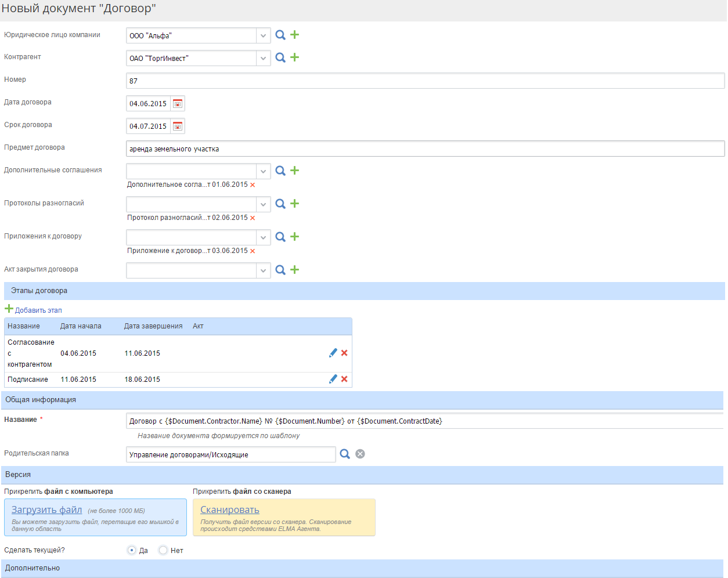Expand the Дополнительно section

pyautogui.click(x=33, y=568)
